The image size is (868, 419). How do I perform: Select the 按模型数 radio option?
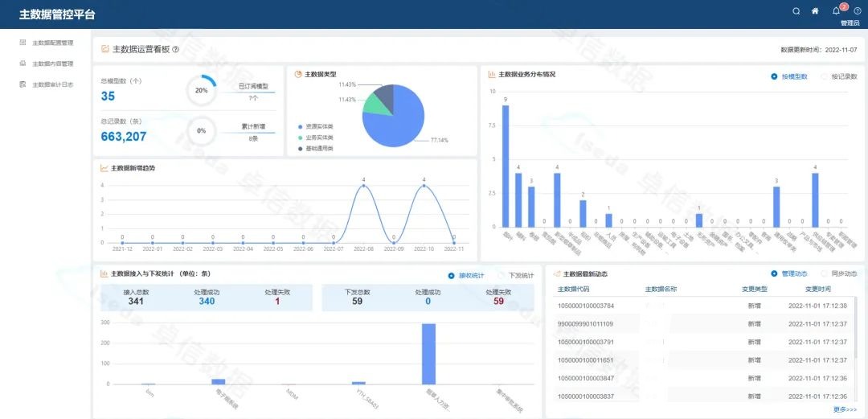(x=774, y=76)
